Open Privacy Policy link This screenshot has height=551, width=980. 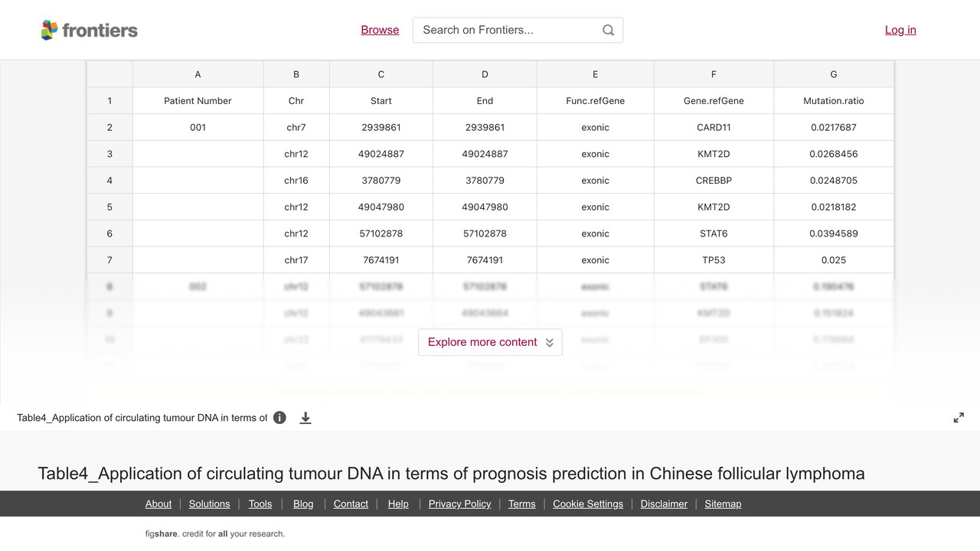(x=459, y=504)
